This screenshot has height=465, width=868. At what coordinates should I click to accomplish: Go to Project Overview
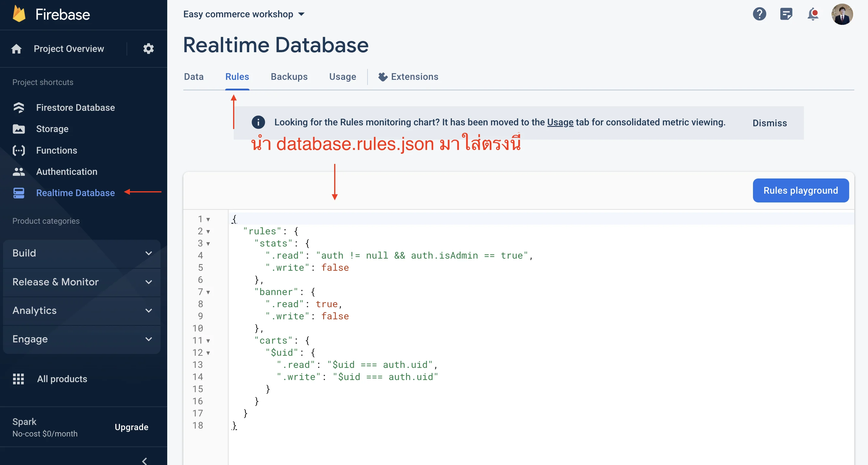[x=69, y=49]
